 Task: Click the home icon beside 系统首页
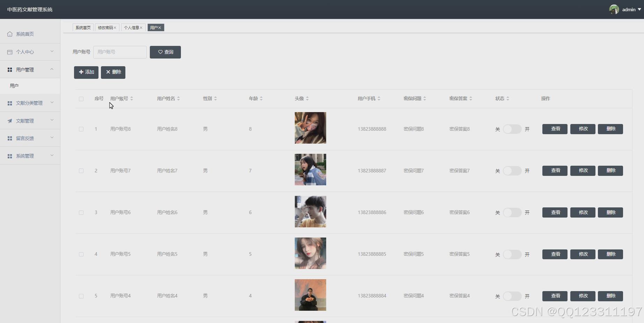pyautogui.click(x=10, y=34)
